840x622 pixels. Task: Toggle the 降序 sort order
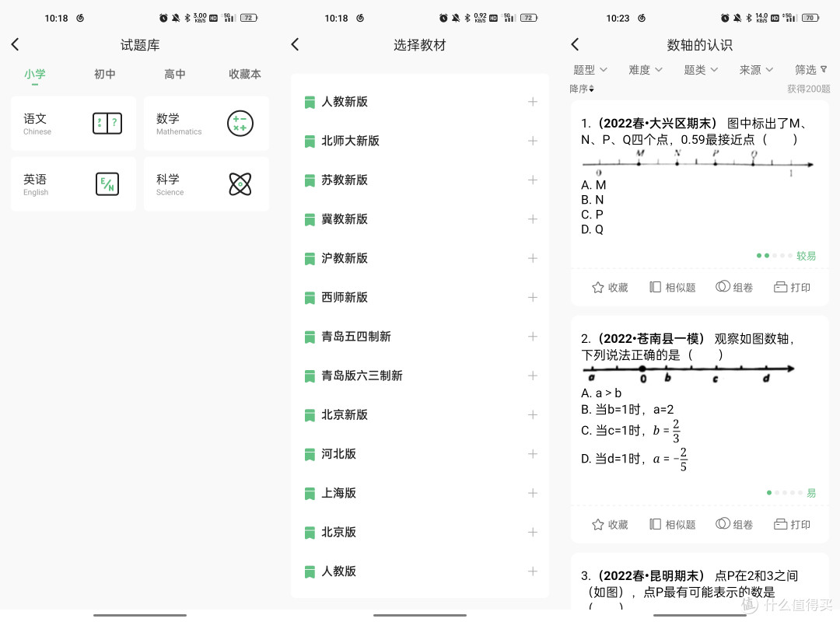pyautogui.click(x=582, y=89)
